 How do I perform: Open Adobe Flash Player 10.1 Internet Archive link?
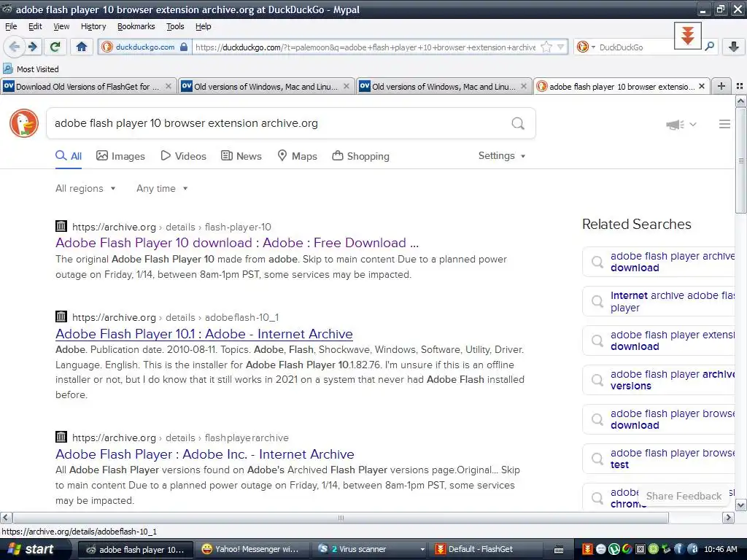coord(204,334)
